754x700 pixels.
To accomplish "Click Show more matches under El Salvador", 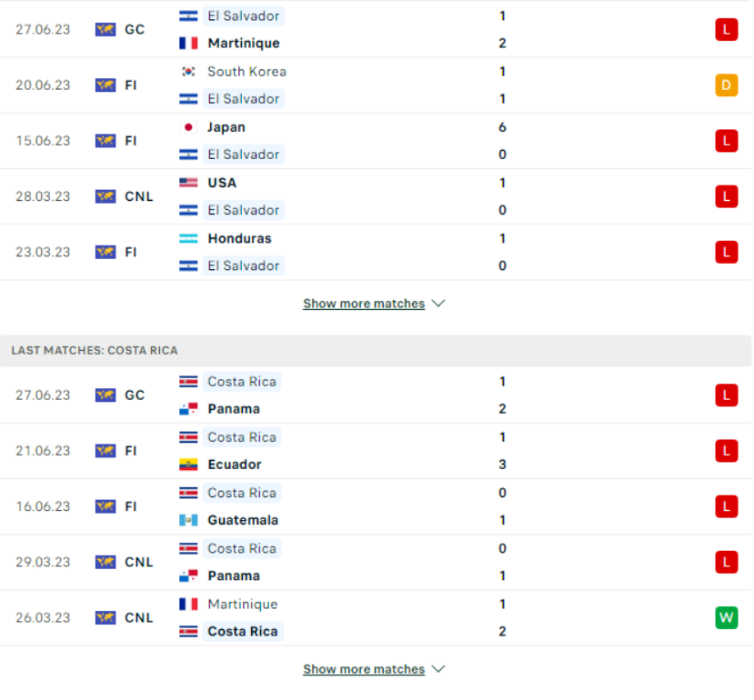I will click(364, 304).
